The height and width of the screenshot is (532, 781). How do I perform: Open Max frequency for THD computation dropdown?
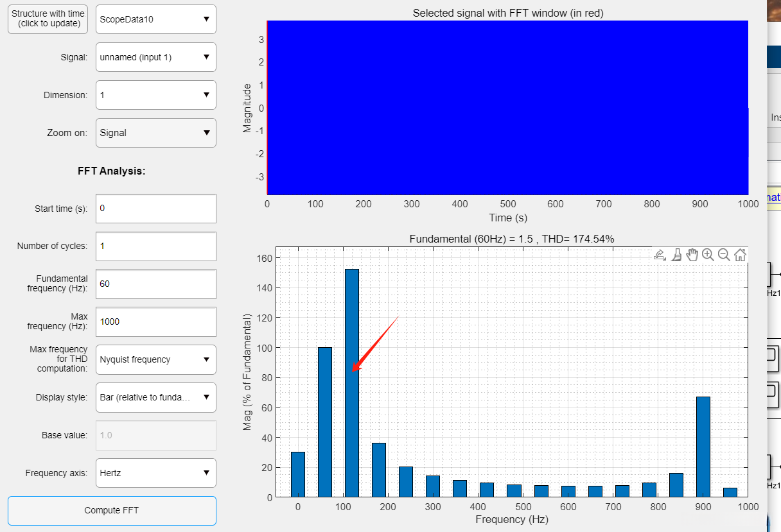155,359
